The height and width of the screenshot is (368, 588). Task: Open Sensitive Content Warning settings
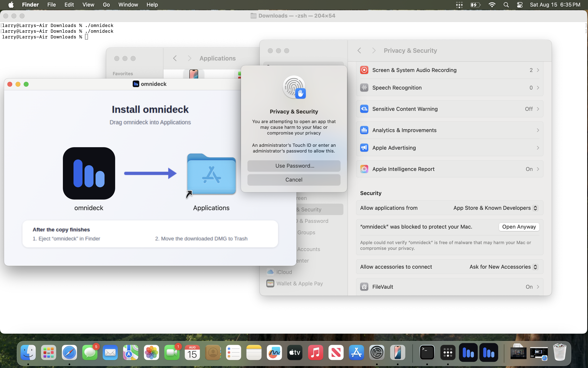450,109
